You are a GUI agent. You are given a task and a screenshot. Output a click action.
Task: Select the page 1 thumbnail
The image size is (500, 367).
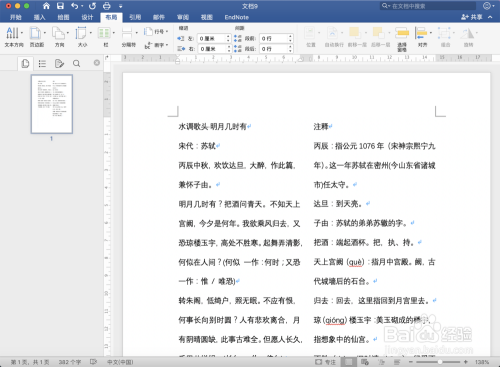coord(52,104)
